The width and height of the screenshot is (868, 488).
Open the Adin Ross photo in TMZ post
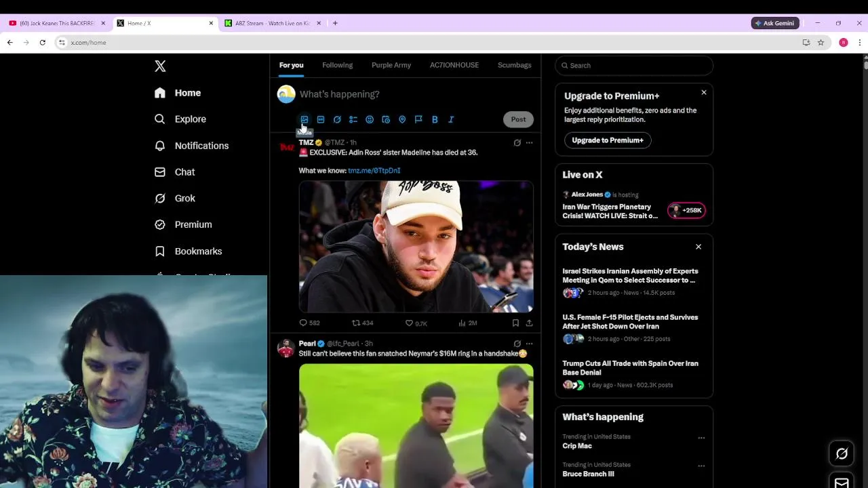tap(416, 247)
